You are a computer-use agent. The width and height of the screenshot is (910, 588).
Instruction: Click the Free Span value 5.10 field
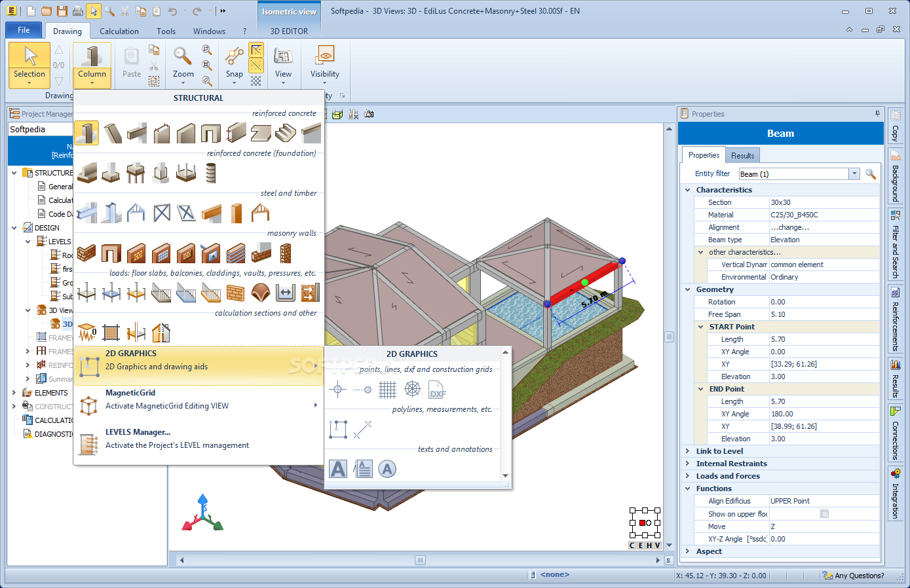tap(824, 314)
